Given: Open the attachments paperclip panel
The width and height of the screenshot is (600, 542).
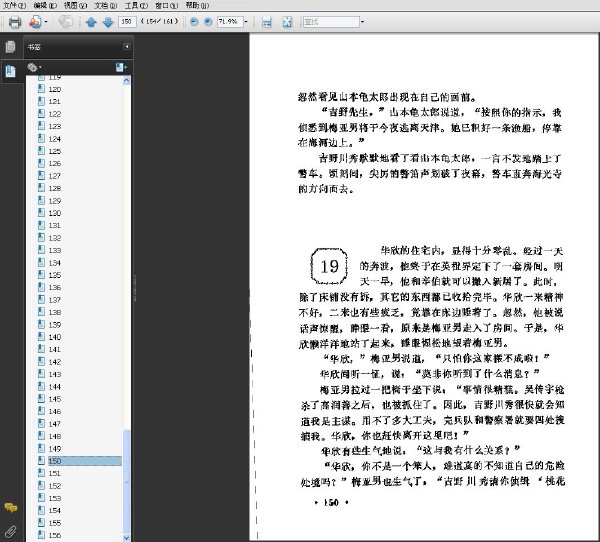Looking at the screenshot, I should coord(10,531).
